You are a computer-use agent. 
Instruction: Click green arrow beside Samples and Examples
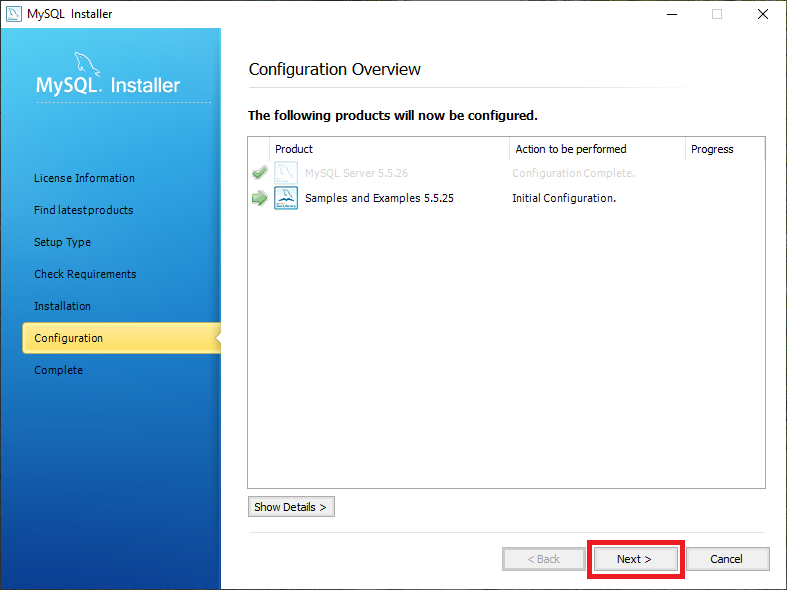coord(260,198)
